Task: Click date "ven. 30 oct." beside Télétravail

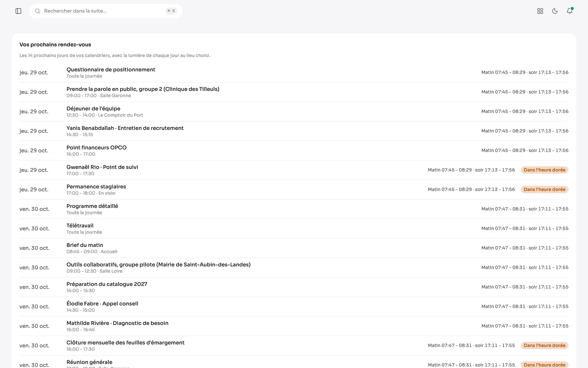Action: (34, 229)
